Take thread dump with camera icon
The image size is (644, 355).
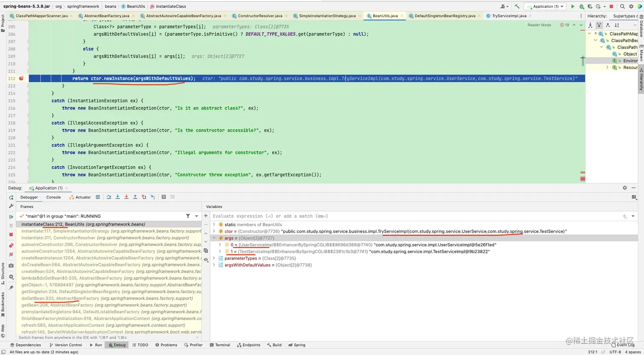point(11,266)
